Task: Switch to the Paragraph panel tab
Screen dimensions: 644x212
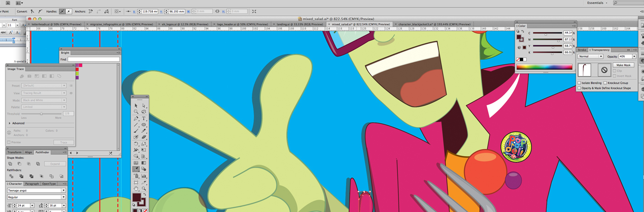Action: click(32, 184)
